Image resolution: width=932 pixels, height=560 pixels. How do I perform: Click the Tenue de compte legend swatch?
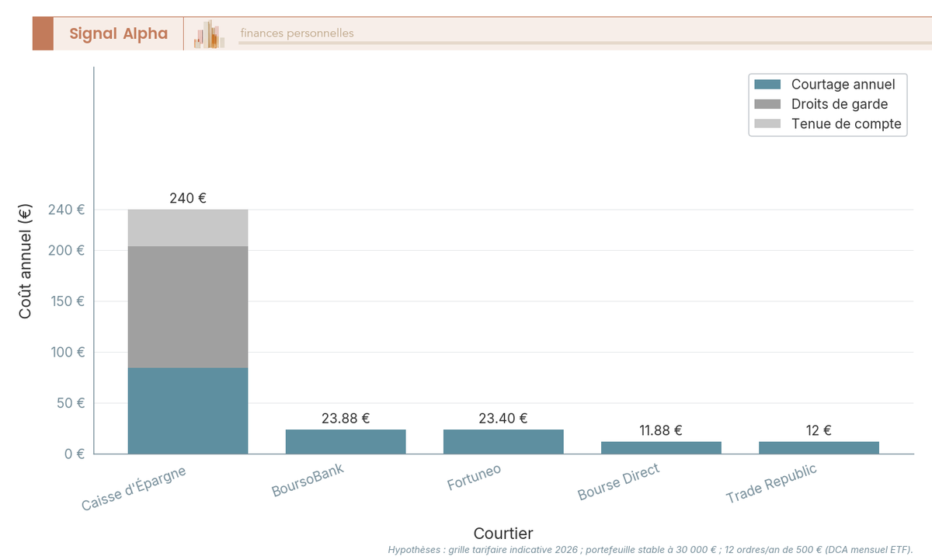point(767,124)
